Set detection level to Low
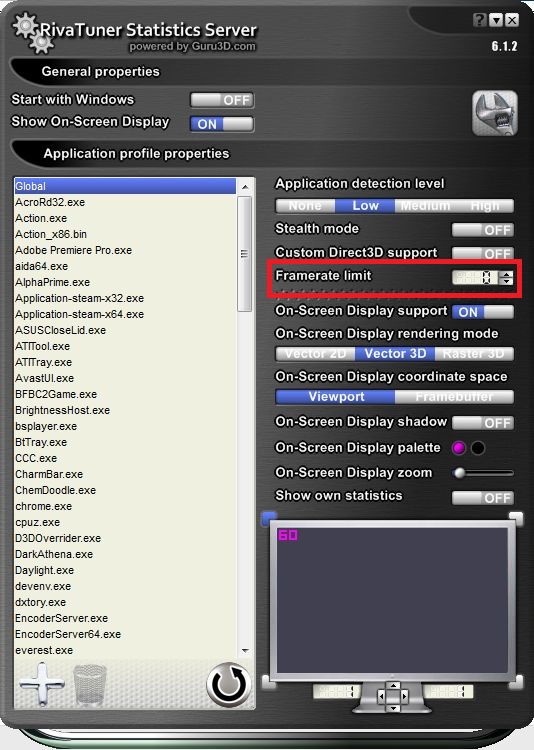 tap(365, 206)
